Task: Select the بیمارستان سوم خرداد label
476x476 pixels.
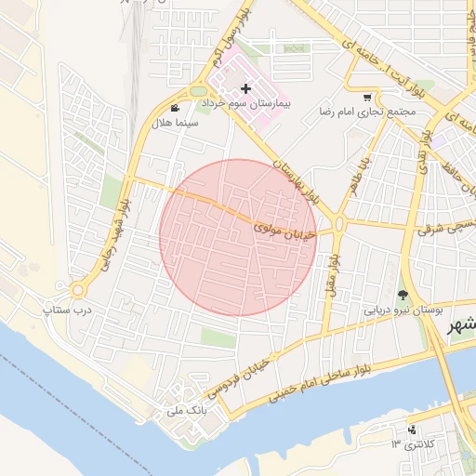Action: (x=246, y=103)
